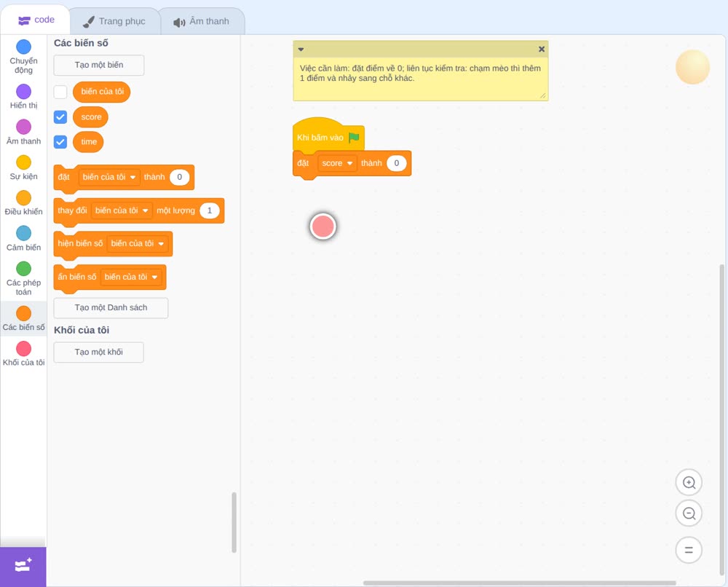Image resolution: width=728 pixels, height=587 pixels.
Task: Open the Sự kiện block category
Action: [24, 168]
